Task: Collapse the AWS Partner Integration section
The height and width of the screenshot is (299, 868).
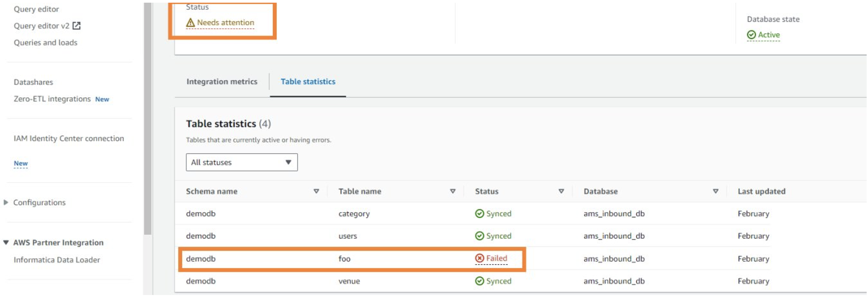Action: point(6,243)
